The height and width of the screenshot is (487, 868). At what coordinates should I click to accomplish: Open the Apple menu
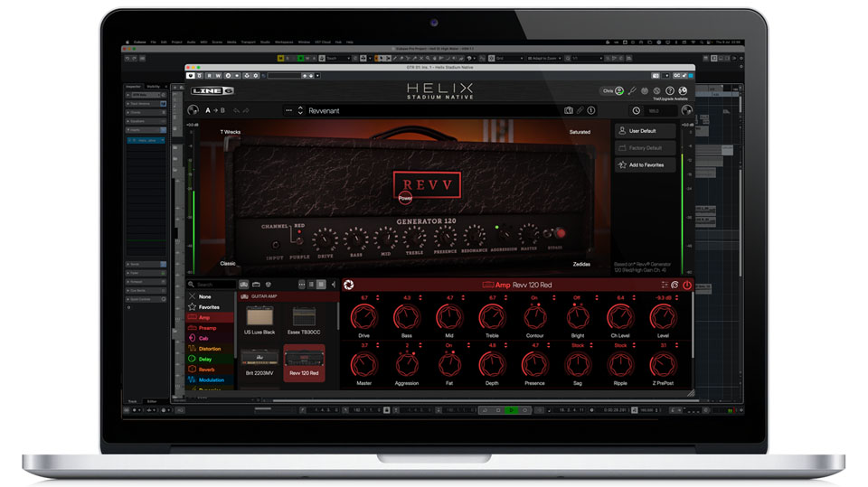[127, 42]
